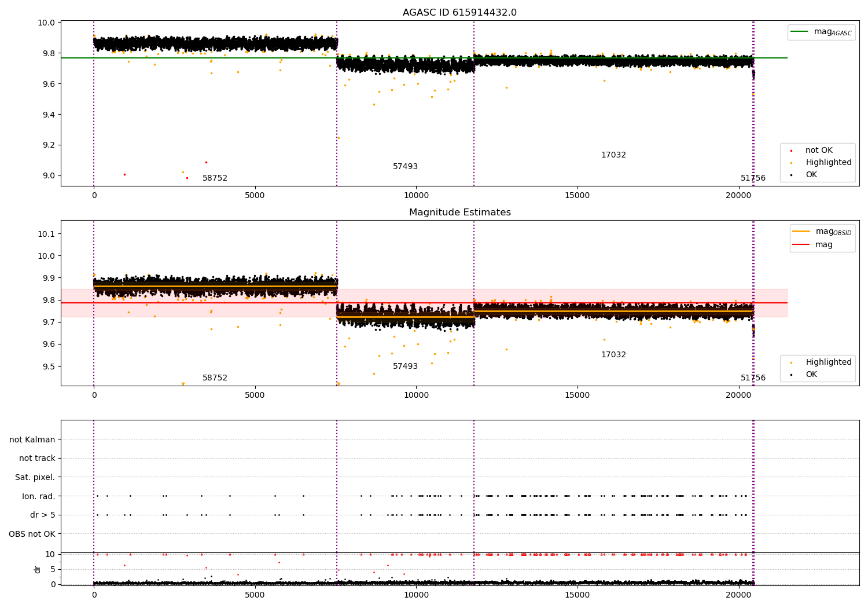The width and height of the screenshot is (868, 608).
Task: Click x-axis tick "20000" under the bottom plot
Action: [x=738, y=594]
